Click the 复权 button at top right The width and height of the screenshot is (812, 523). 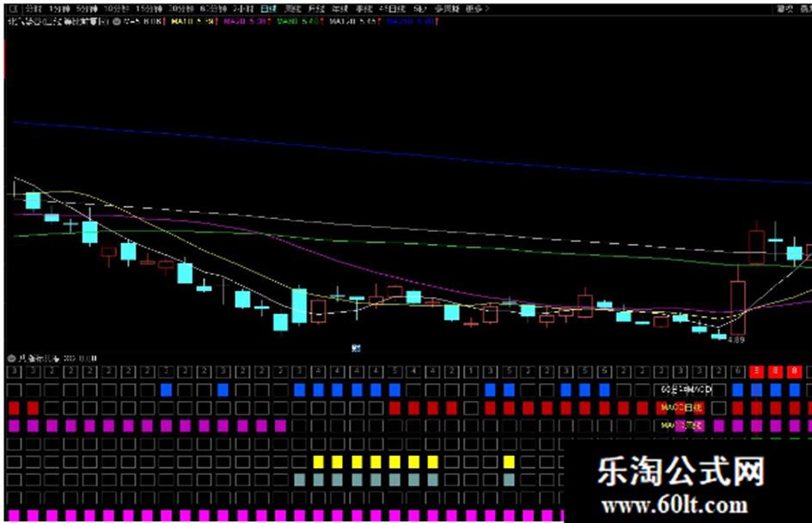coord(785,9)
